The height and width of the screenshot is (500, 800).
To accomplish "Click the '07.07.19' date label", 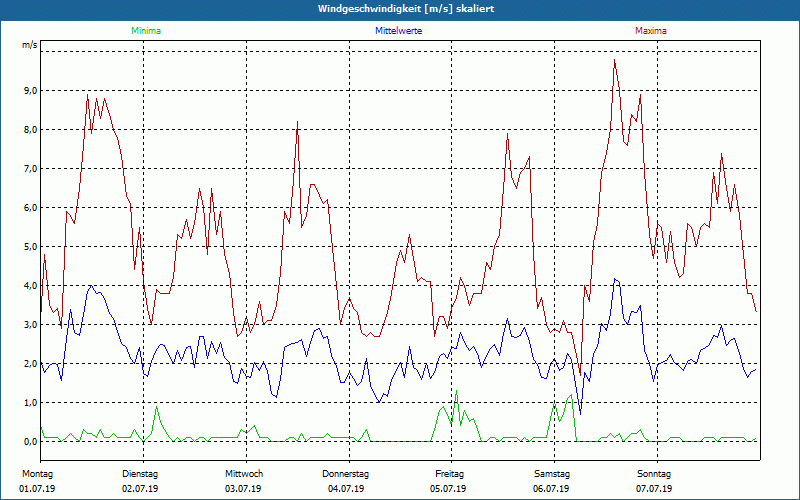I will click(654, 489).
